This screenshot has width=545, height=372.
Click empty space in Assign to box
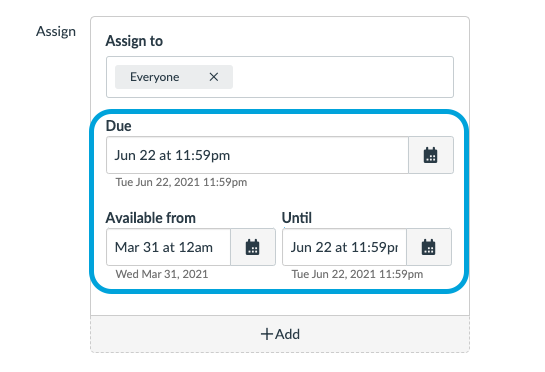click(x=342, y=77)
